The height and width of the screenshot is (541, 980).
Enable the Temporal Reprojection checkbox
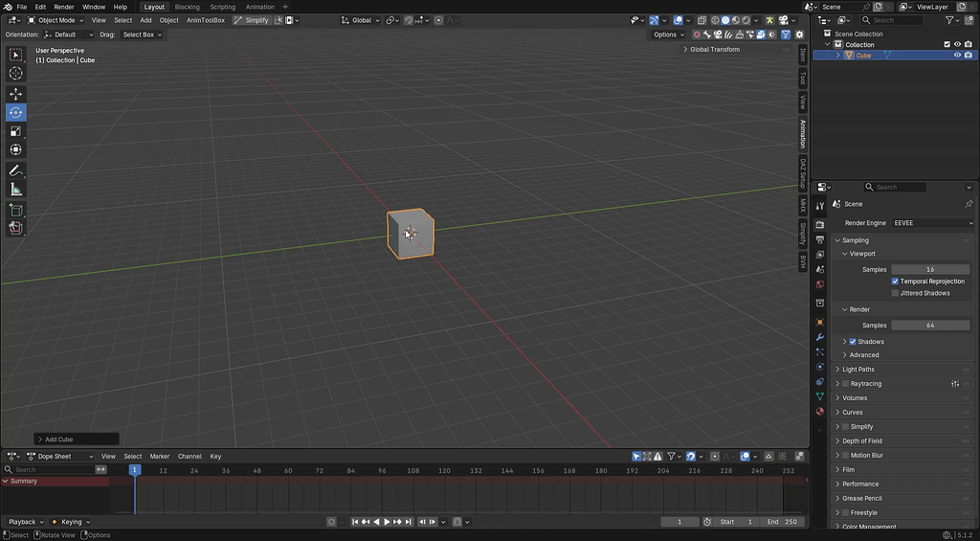click(x=895, y=282)
